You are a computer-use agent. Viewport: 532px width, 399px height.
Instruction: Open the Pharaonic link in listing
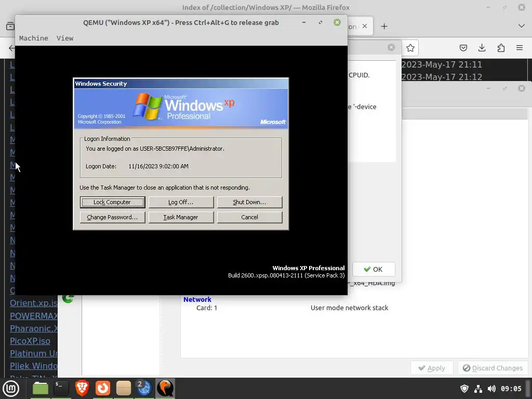point(34,328)
